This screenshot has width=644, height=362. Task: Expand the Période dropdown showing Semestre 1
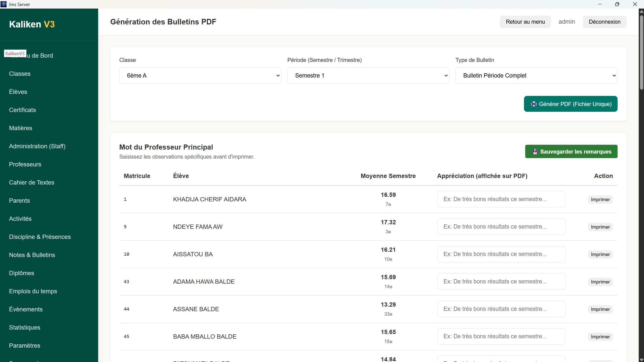368,76
